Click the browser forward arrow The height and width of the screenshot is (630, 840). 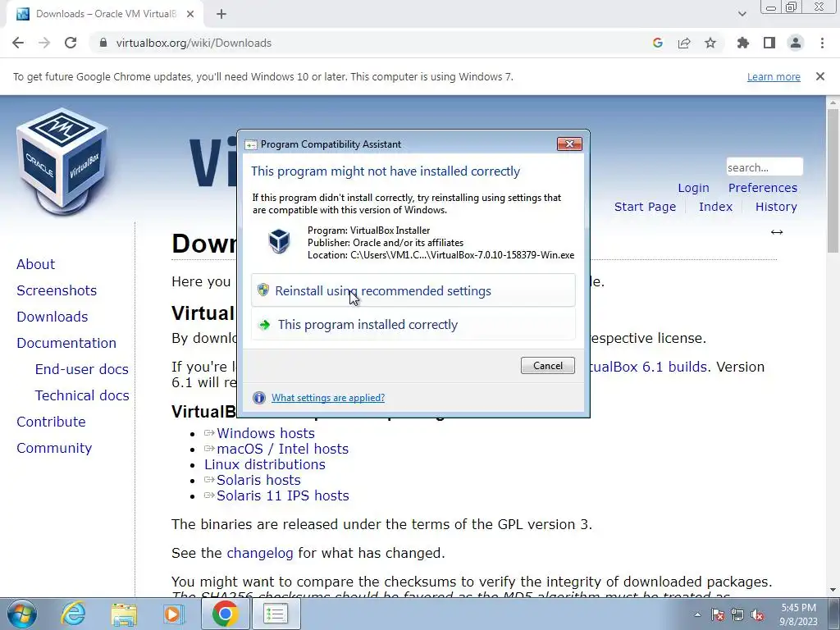[x=44, y=43]
